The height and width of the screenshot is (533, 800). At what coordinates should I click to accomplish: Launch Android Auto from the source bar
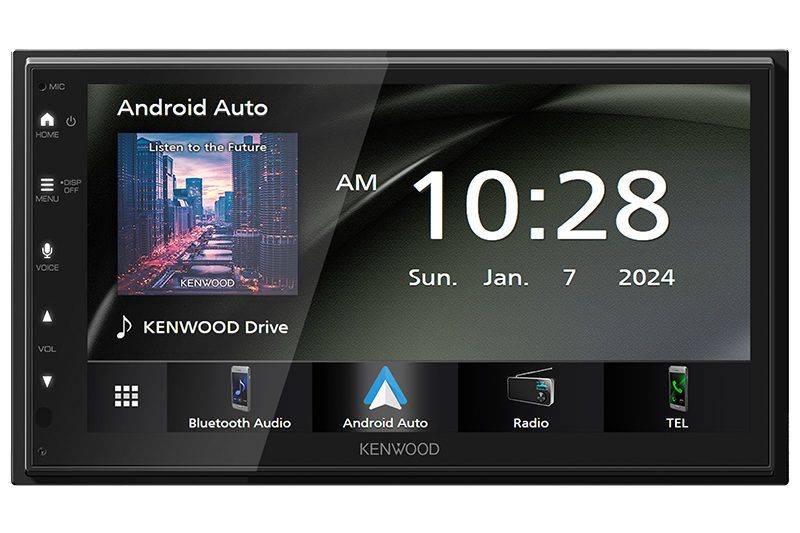[385, 397]
